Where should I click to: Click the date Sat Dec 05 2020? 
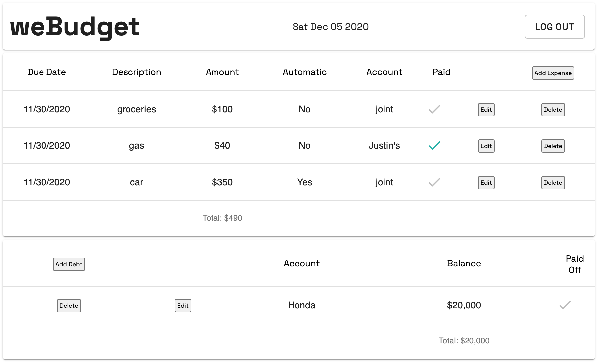[330, 27]
